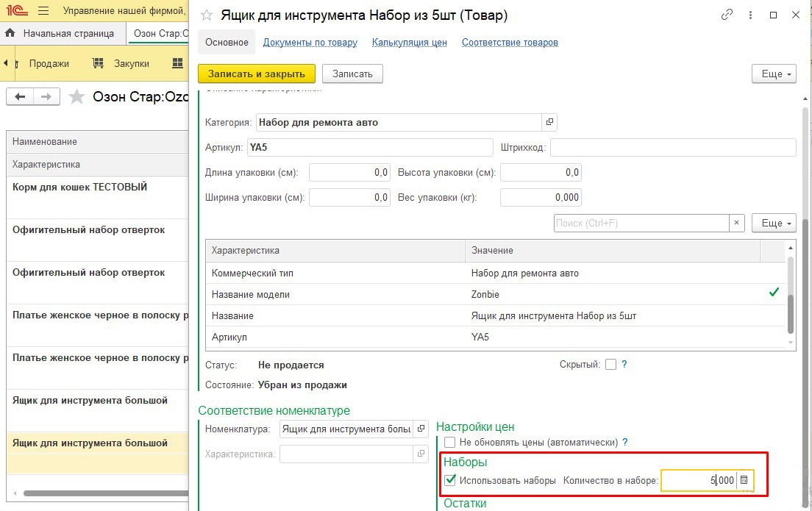This screenshot has height=511, width=812.
Task: Show help for automatic price update option
Action: pyautogui.click(x=625, y=442)
